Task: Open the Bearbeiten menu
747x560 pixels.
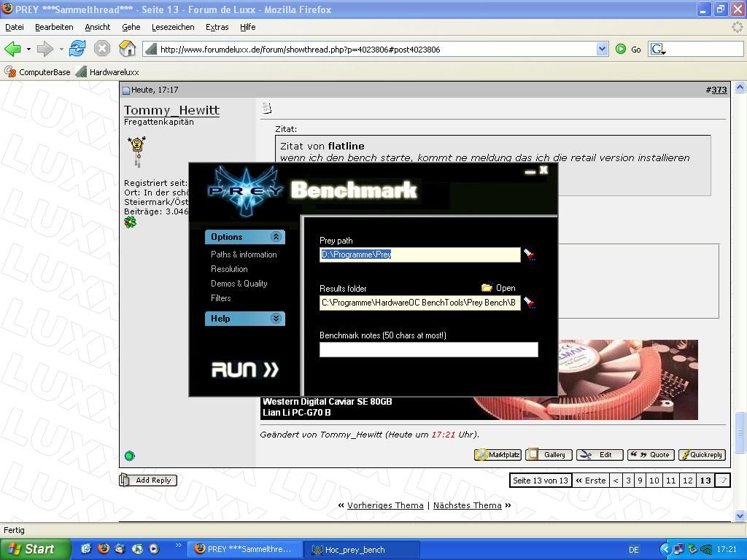Action: click(54, 27)
